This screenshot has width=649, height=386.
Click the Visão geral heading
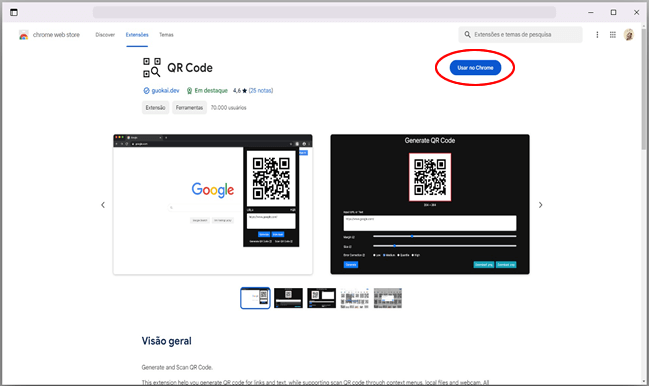point(166,341)
